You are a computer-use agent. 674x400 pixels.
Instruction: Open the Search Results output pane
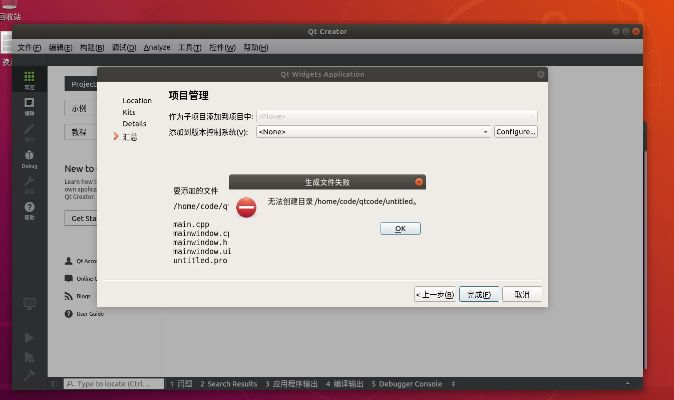[x=228, y=383]
